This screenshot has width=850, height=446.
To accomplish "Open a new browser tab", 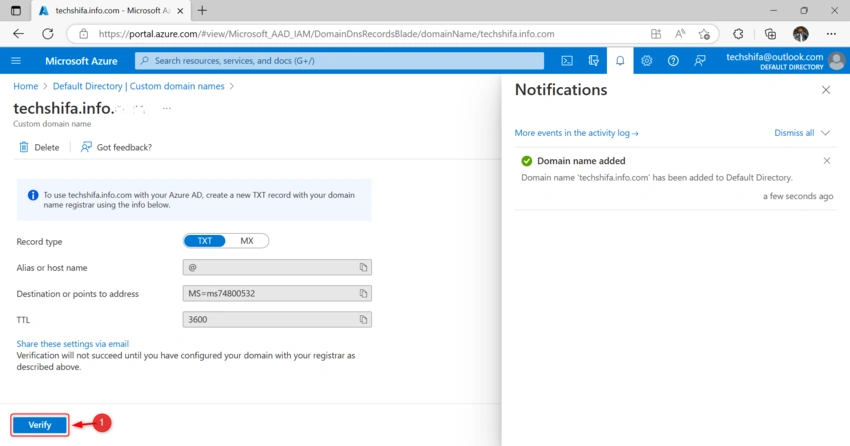I will tap(202, 10).
